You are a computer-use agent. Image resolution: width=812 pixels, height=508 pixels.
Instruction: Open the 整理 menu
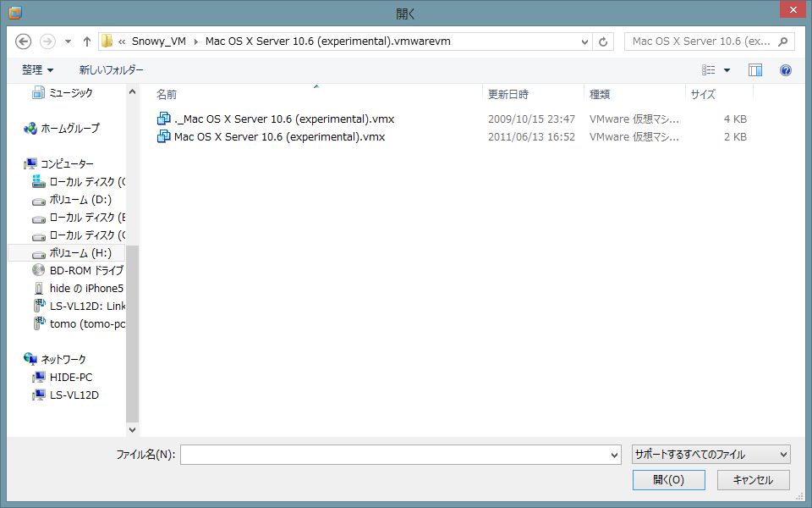pyautogui.click(x=37, y=69)
